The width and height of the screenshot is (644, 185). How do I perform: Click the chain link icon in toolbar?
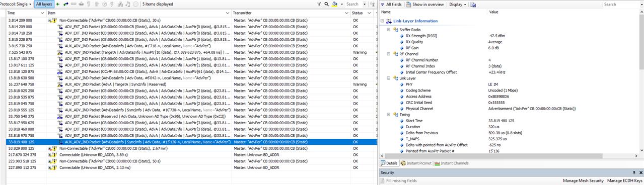74,4
